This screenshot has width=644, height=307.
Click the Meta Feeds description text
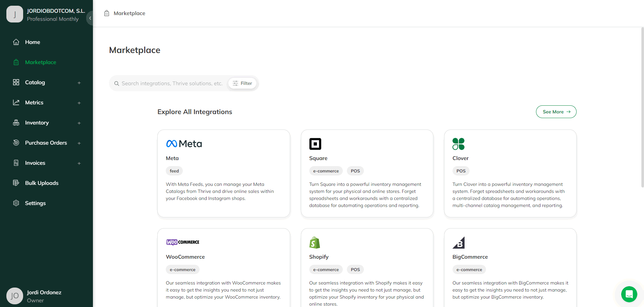[220, 191]
